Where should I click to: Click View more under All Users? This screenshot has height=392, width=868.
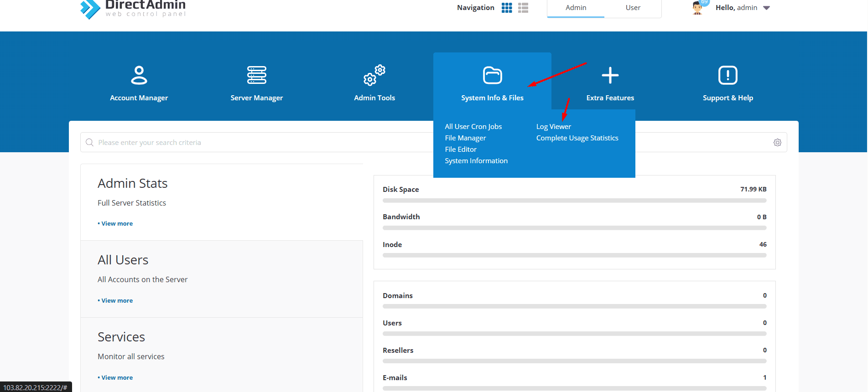(117, 301)
